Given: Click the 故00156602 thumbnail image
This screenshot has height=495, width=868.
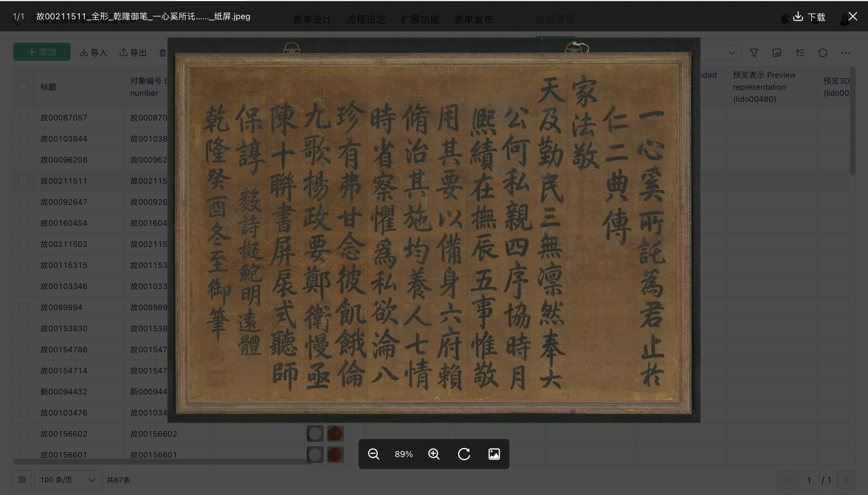Looking at the screenshot, I should tap(315, 434).
